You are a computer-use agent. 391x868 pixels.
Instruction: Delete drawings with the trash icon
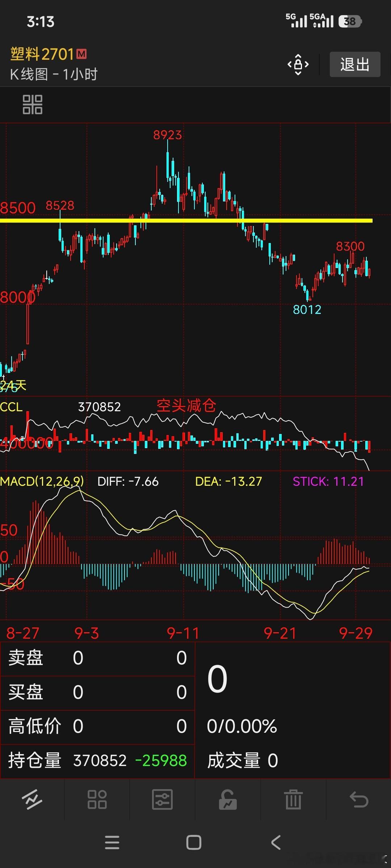pyautogui.click(x=293, y=799)
